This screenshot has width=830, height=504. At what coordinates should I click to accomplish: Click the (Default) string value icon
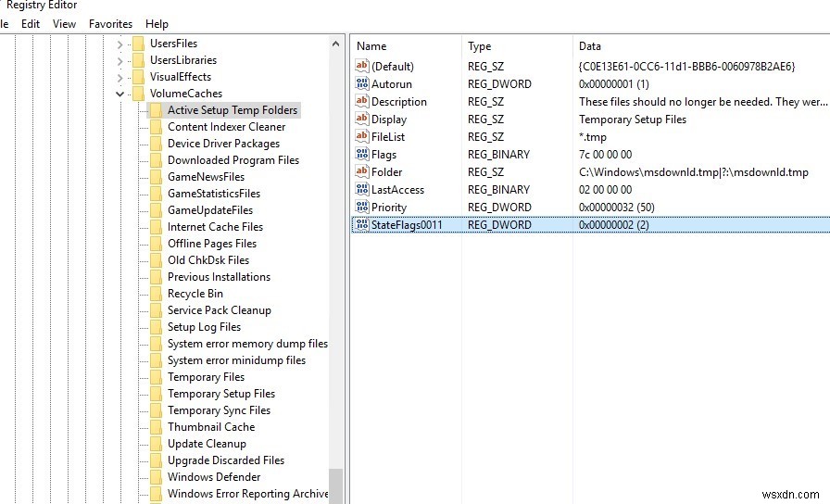coord(362,66)
